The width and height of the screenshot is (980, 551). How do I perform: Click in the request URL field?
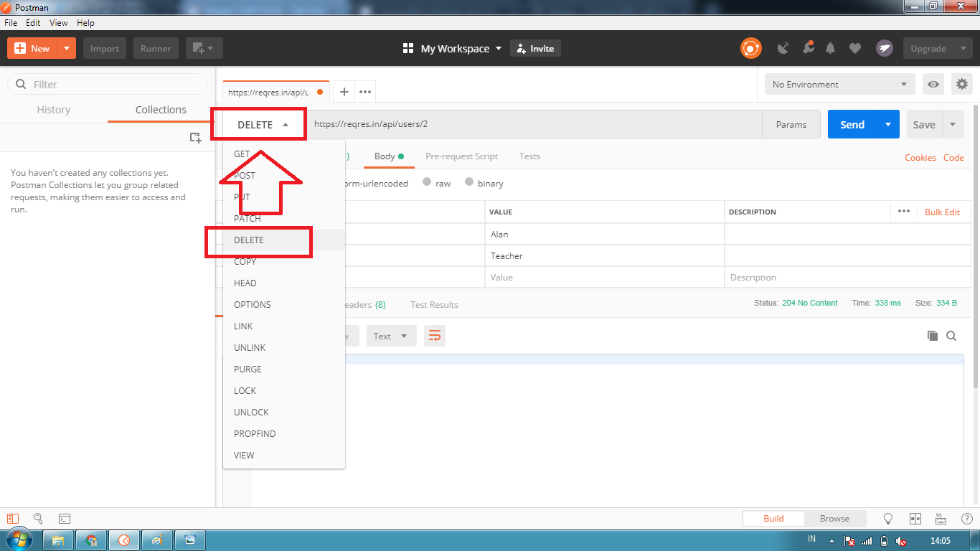coord(502,124)
